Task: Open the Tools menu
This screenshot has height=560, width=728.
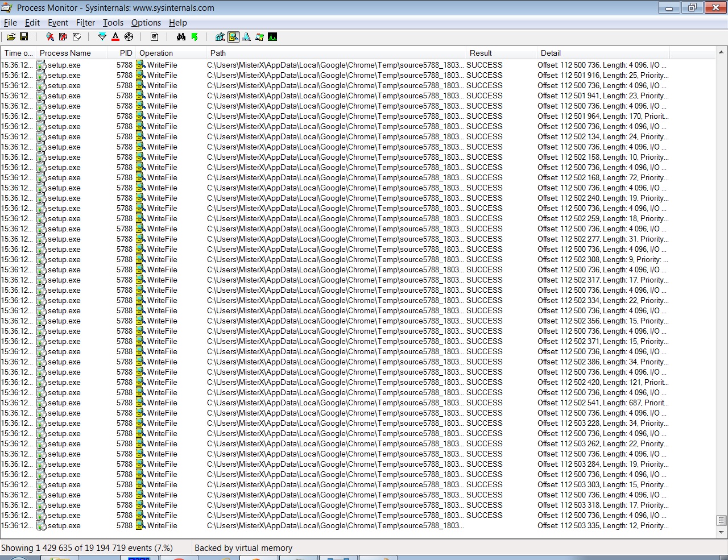Action: [113, 23]
